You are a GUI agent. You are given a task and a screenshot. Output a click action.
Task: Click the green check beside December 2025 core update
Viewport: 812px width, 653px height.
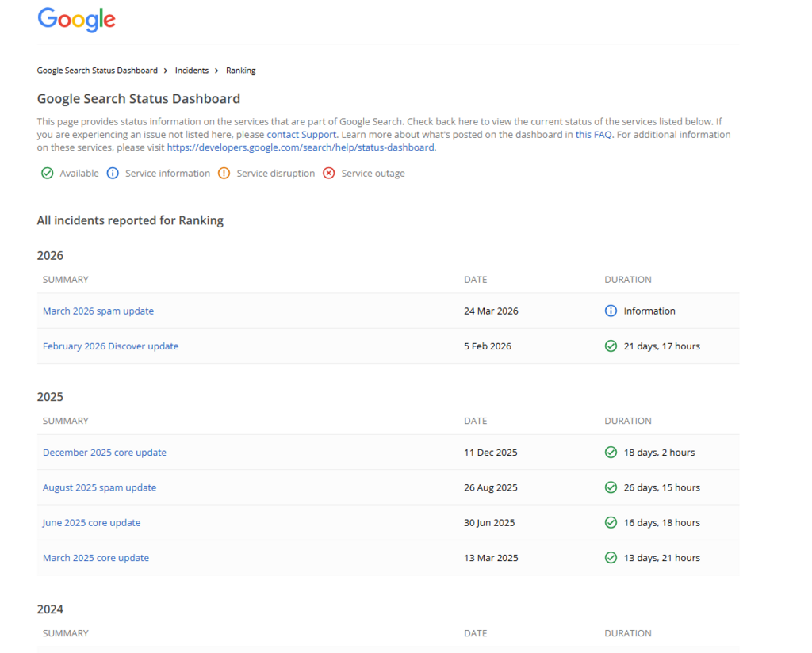[x=611, y=452]
